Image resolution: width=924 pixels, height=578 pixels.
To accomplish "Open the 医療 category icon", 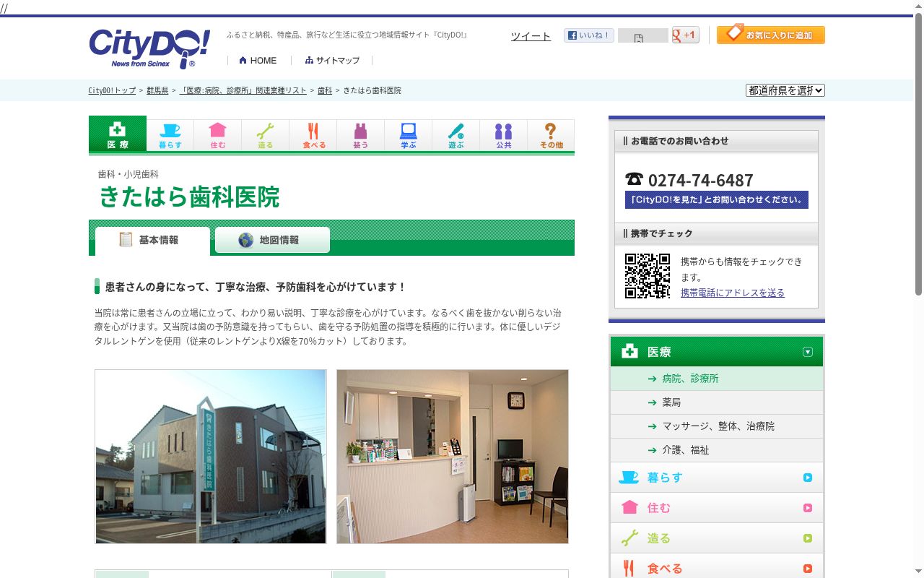I will coord(118,134).
